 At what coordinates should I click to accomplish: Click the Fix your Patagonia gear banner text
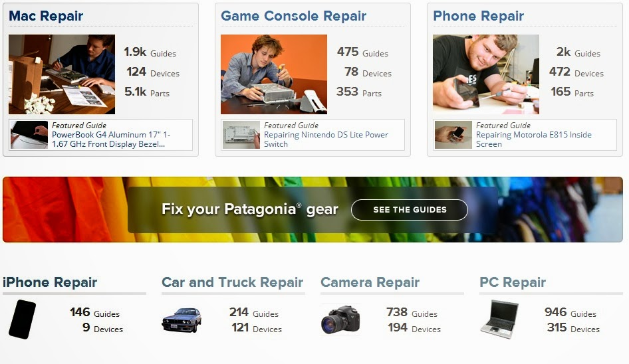point(250,209)
